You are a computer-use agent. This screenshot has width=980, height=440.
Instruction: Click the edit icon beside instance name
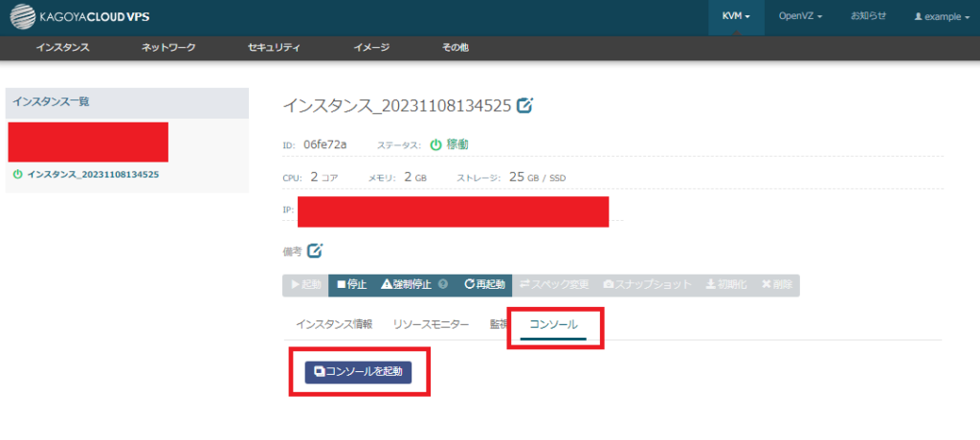tap(524, 106)
